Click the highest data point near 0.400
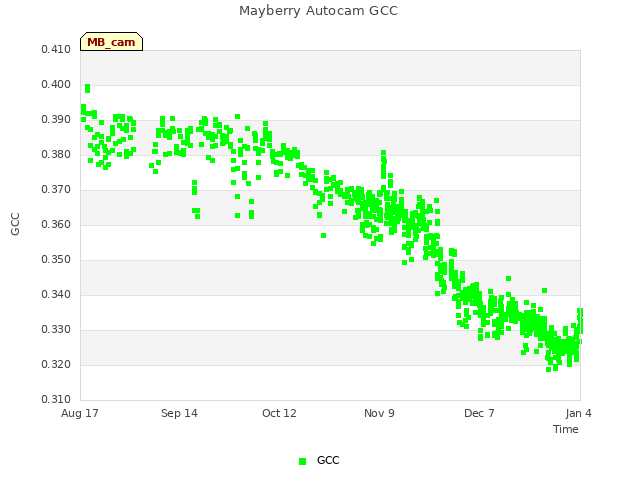The image size is (640, 480). (87, 88)
